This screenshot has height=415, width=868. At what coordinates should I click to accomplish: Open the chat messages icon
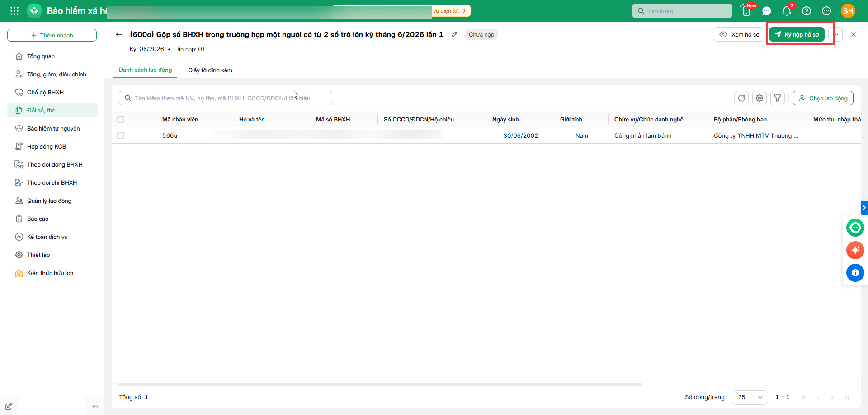767,11
